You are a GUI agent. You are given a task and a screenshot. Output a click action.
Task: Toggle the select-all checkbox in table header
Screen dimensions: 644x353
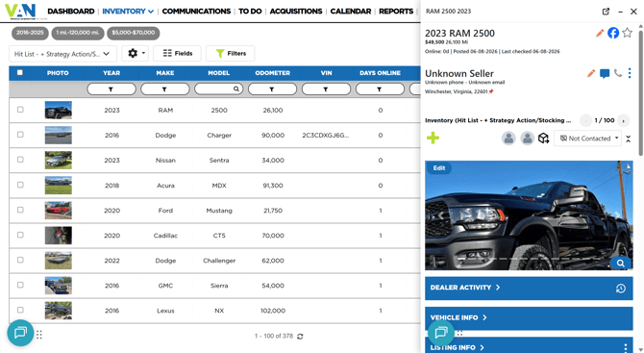[20, 73]
